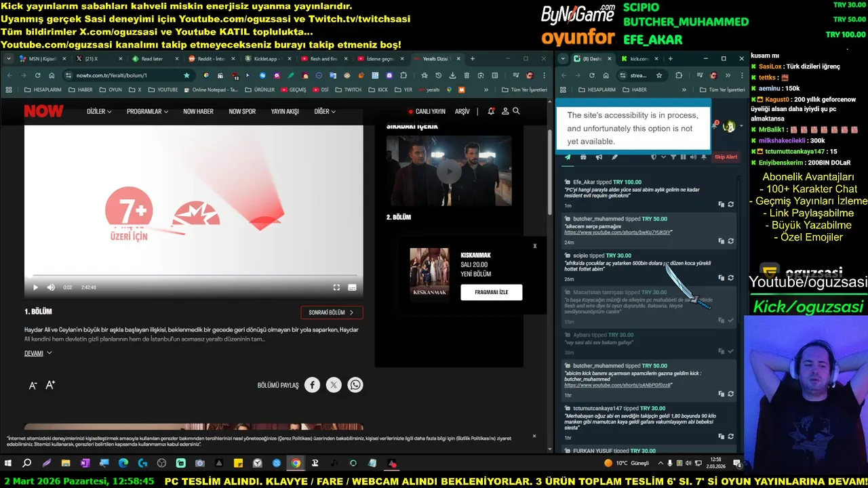Open Windows Start menu

click(x=8, y=463)
